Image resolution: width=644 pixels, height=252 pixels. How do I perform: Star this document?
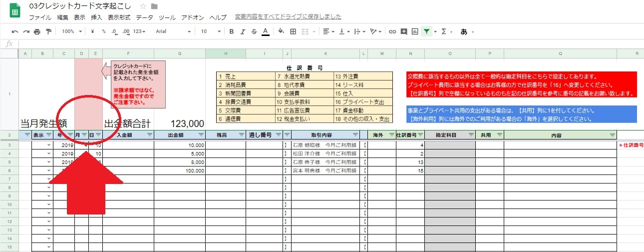point(143,6)
